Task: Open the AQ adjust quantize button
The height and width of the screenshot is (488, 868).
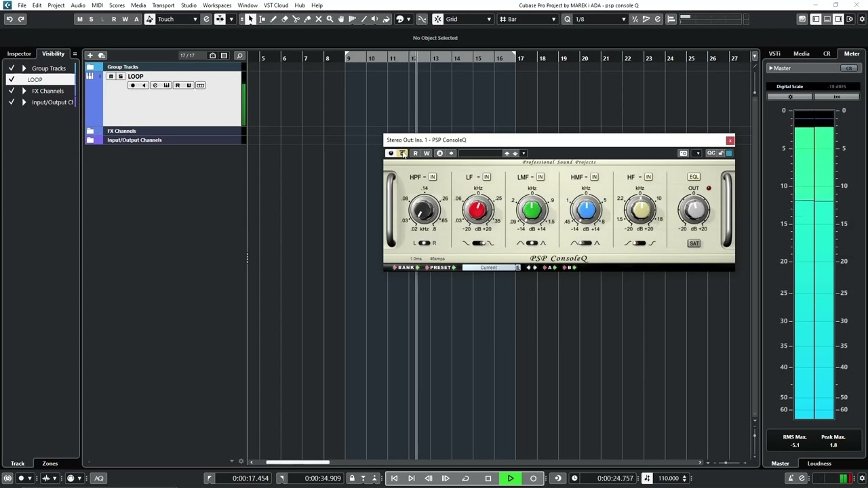Action: point(99,479)
